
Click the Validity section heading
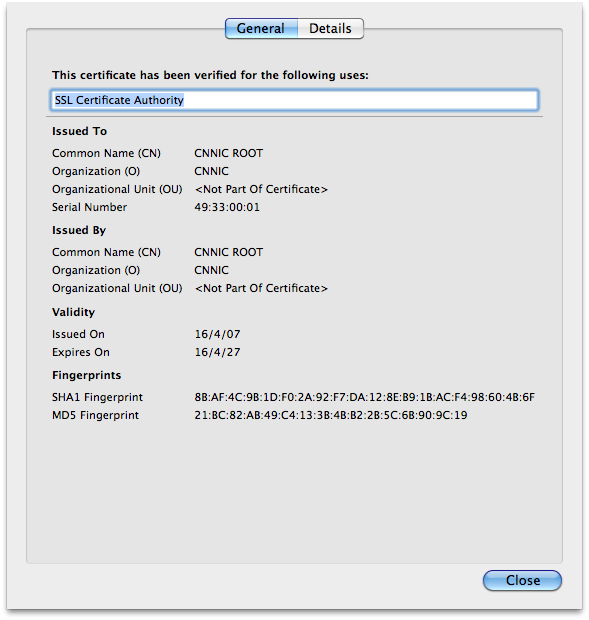pyautogui.click(x=74, y=312)
